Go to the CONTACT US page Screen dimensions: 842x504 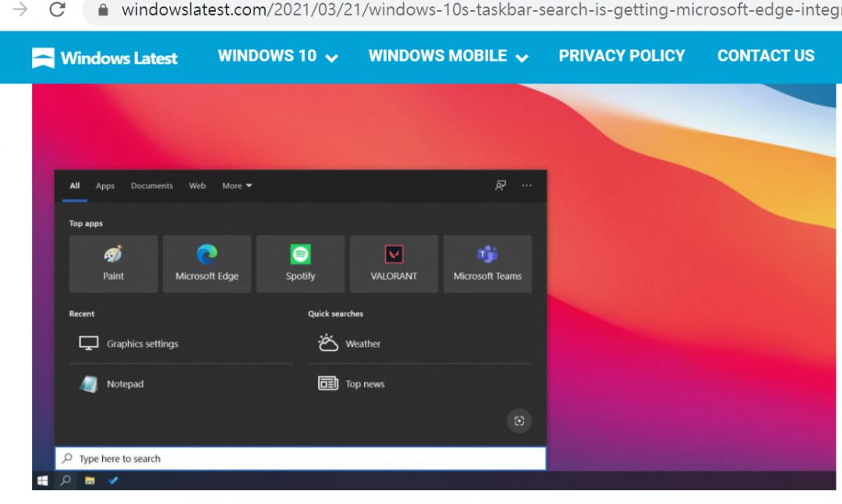coord(766,56)
